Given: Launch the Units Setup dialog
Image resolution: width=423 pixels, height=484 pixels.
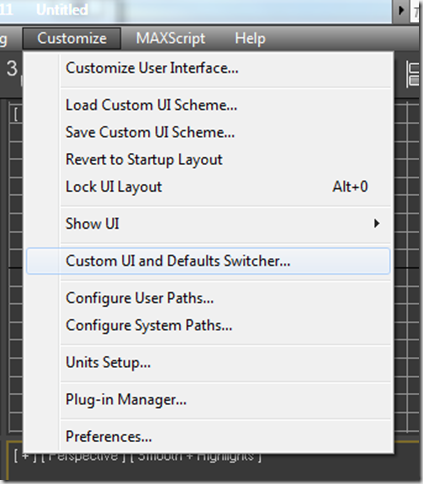Looking at the screenshot, I should tap(208, 362).
